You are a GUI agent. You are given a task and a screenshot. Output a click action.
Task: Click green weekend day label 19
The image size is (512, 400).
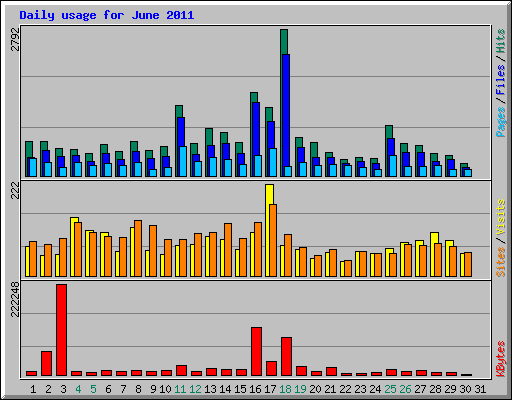point(300,389)
